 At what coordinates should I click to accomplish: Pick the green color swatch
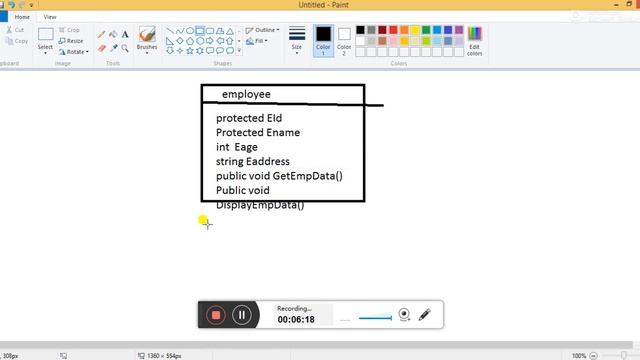pyautogui.click(x=426, y=30)
